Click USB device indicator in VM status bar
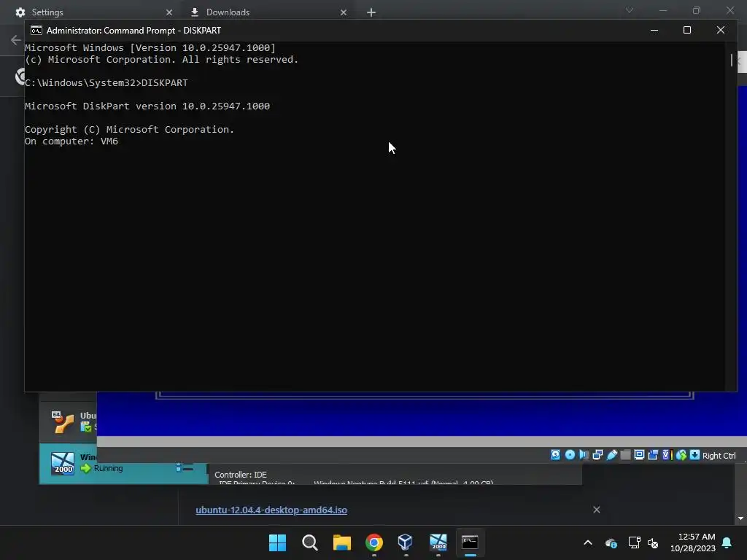 (612, 455)
